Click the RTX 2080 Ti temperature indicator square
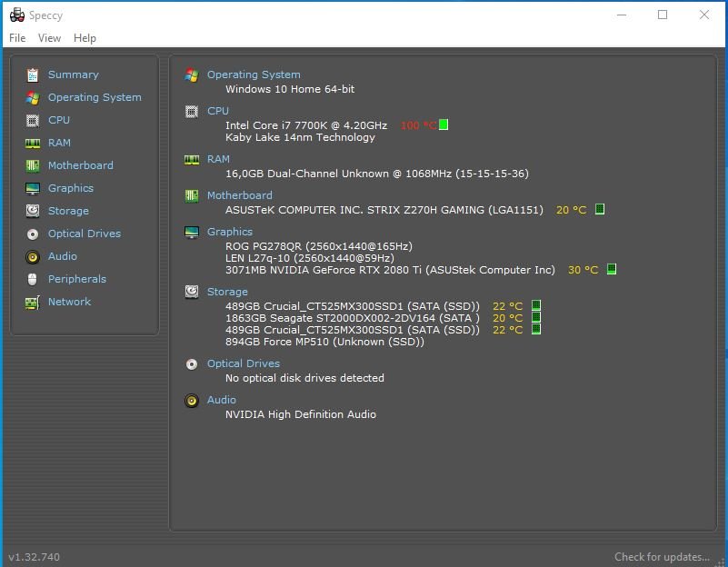The image size is (728, 567). pyautogui.click(x=612, y=269)
